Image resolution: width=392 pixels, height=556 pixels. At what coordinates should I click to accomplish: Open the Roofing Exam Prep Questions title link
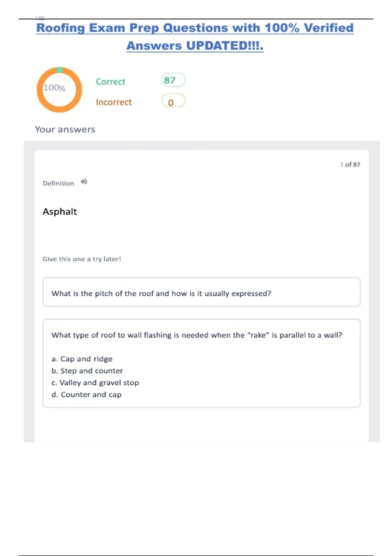click(x=195, y=28)
